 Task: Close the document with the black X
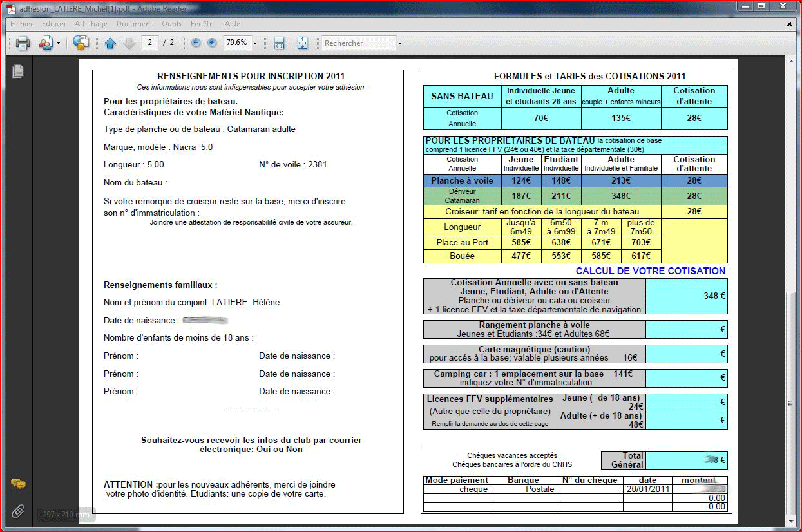(790, 24)
